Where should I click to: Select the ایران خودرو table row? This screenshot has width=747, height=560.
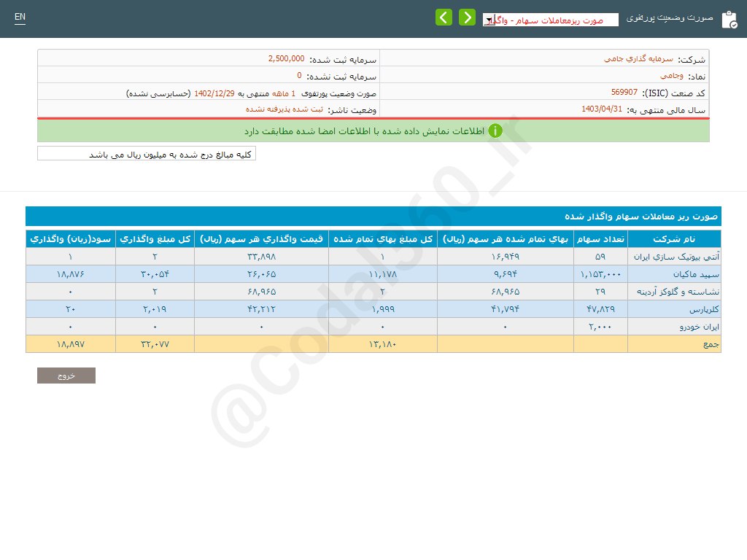pyautogui.click(x=373, y=327)
